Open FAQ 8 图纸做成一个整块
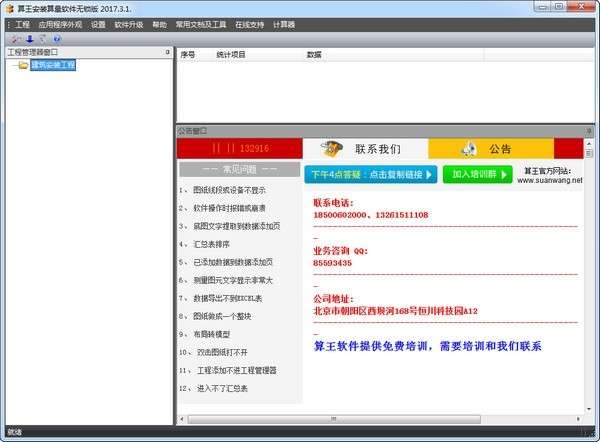The width and height of the screenshot is (600, 442). [215, 316]
